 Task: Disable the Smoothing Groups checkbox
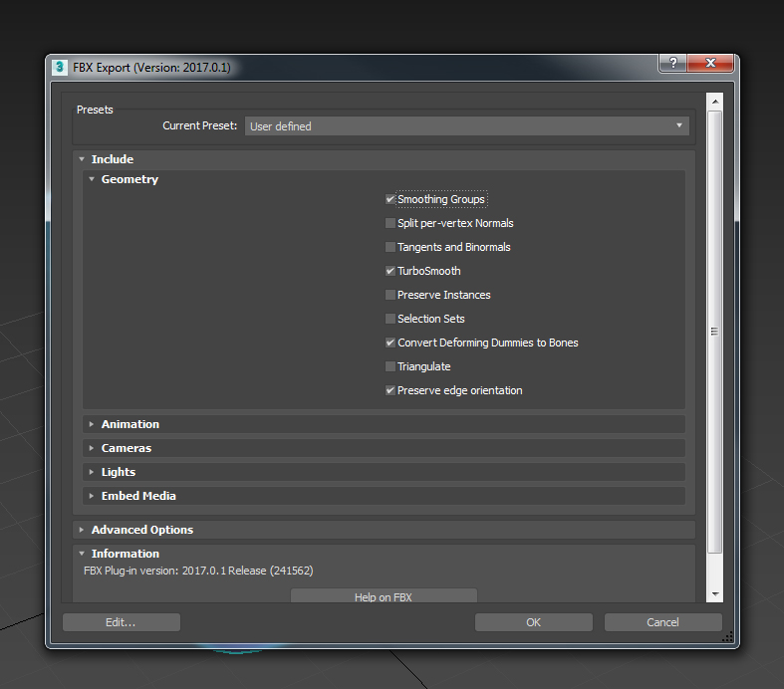(391, 199)
